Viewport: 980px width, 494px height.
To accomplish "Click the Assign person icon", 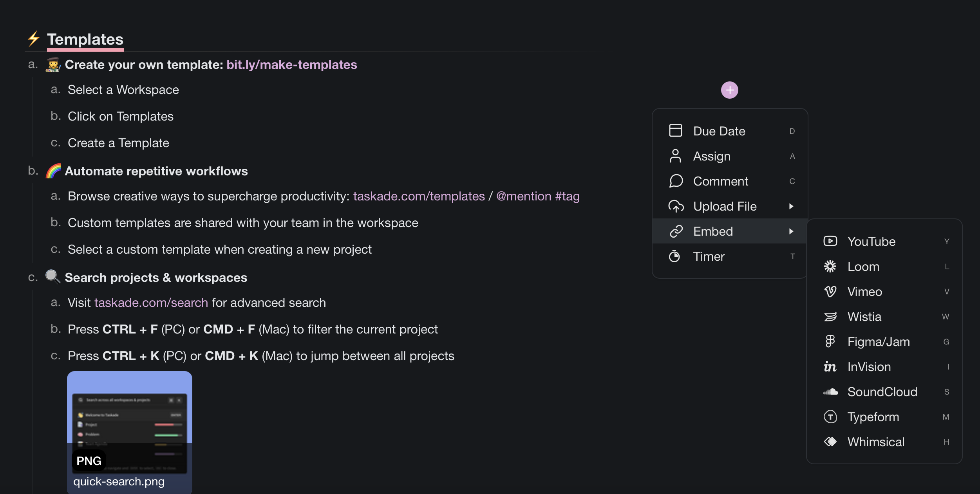I will [675, 156].
